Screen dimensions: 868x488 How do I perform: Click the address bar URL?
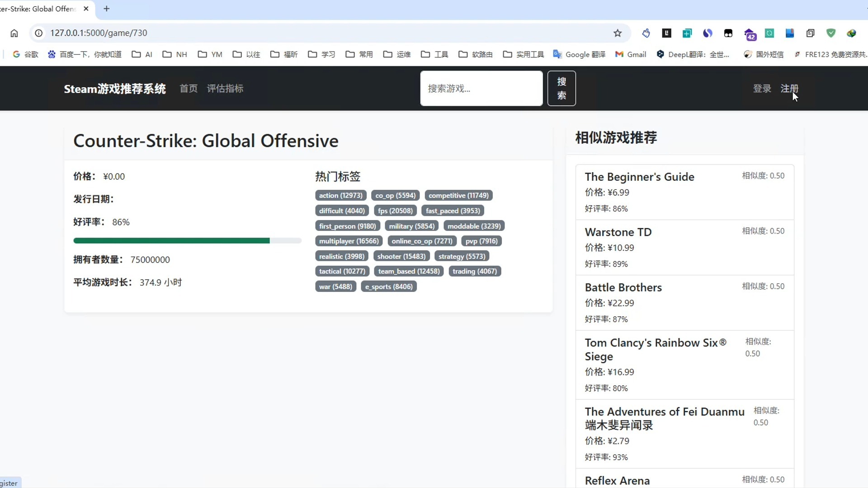(99, 33)
